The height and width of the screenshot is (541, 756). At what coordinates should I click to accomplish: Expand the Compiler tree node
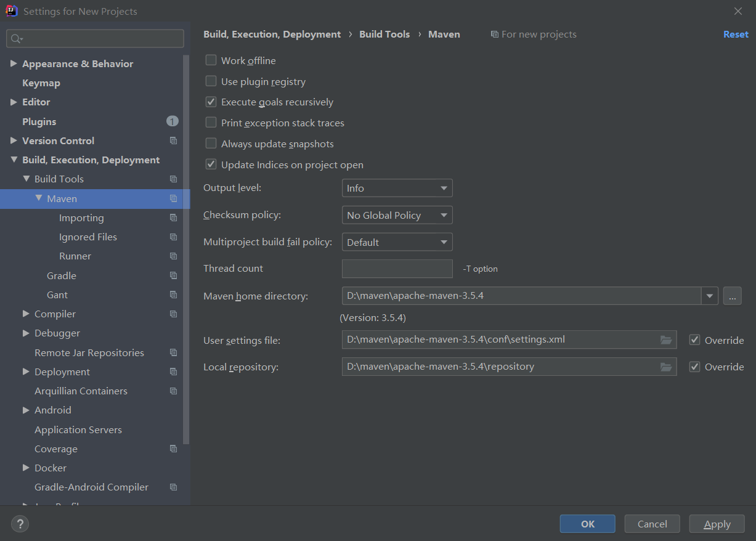pyautogui.click(x=26, y=314)
